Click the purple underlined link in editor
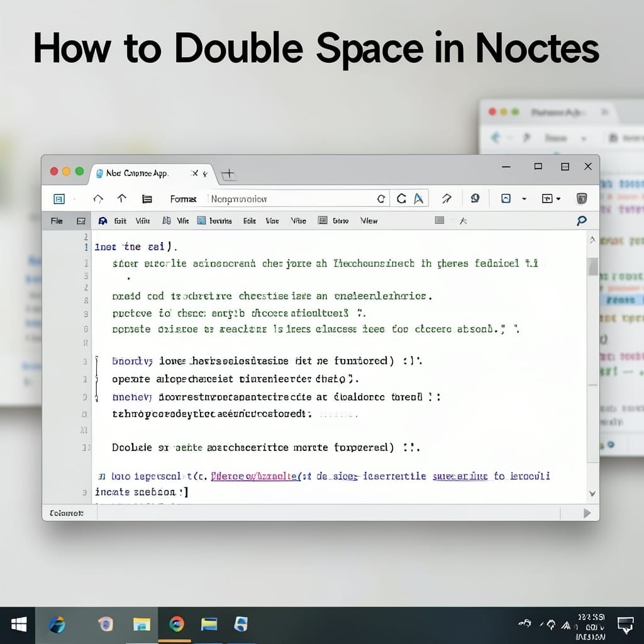 255,476
